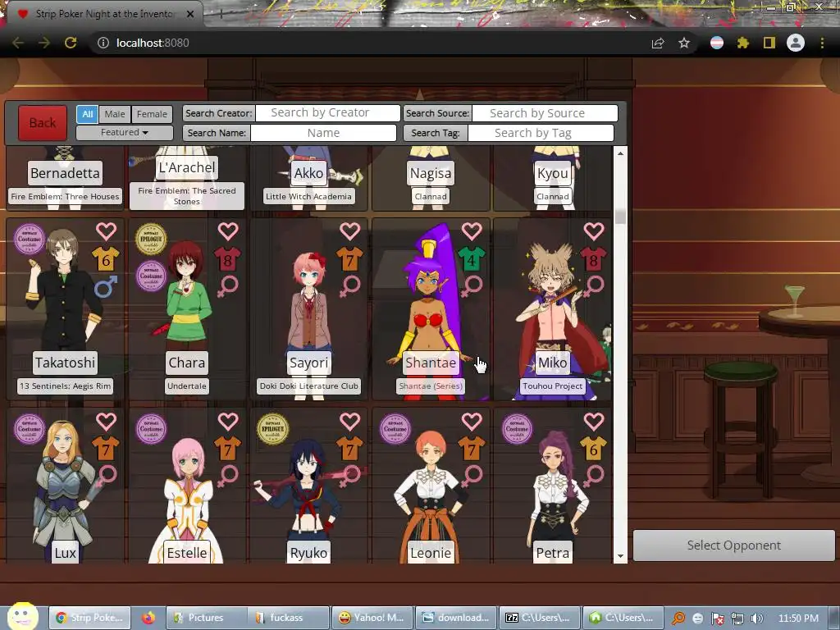Click the scroll-up arrow of the character list
The width and height of the screenshot is (840, 630).
pos(620,153)
